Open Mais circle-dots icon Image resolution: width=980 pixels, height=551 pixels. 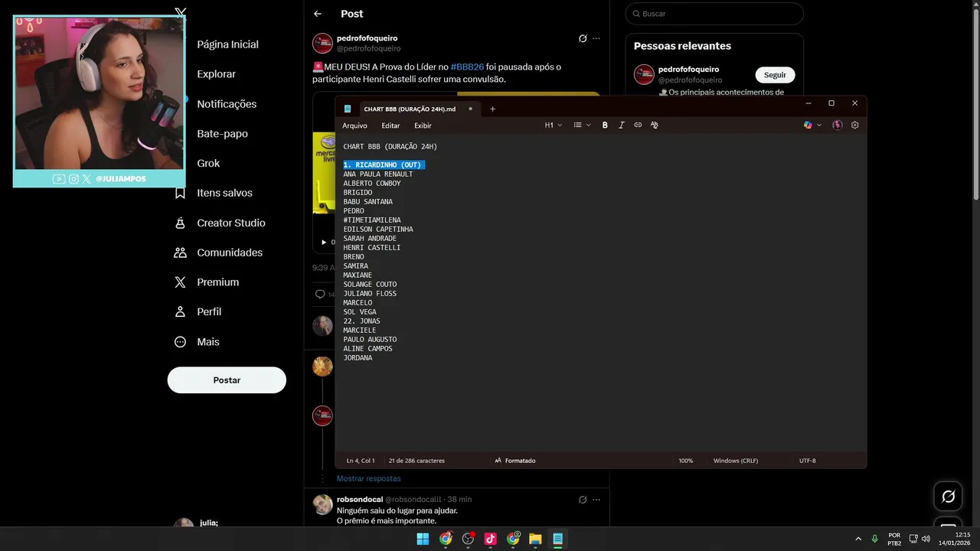pos(180,342)
